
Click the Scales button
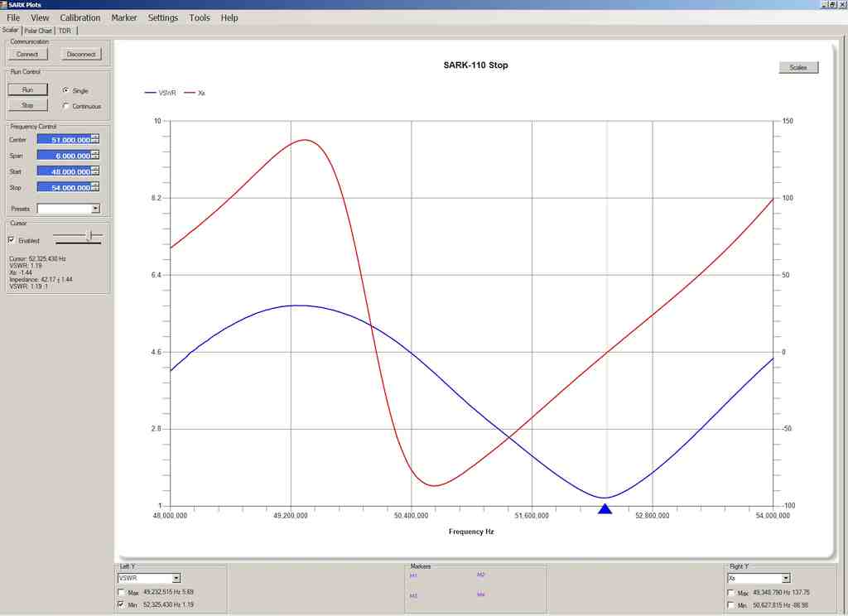[x=798, y=67]
